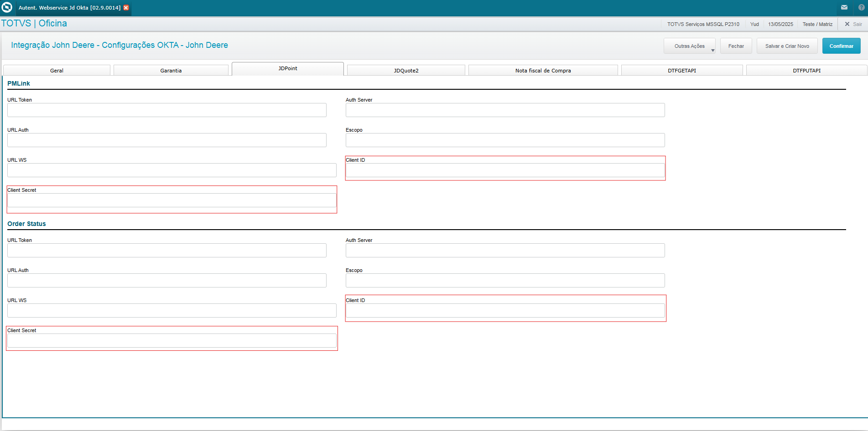
Task: Focus the PMLink Auth Server field
Action: coord(505,110)
